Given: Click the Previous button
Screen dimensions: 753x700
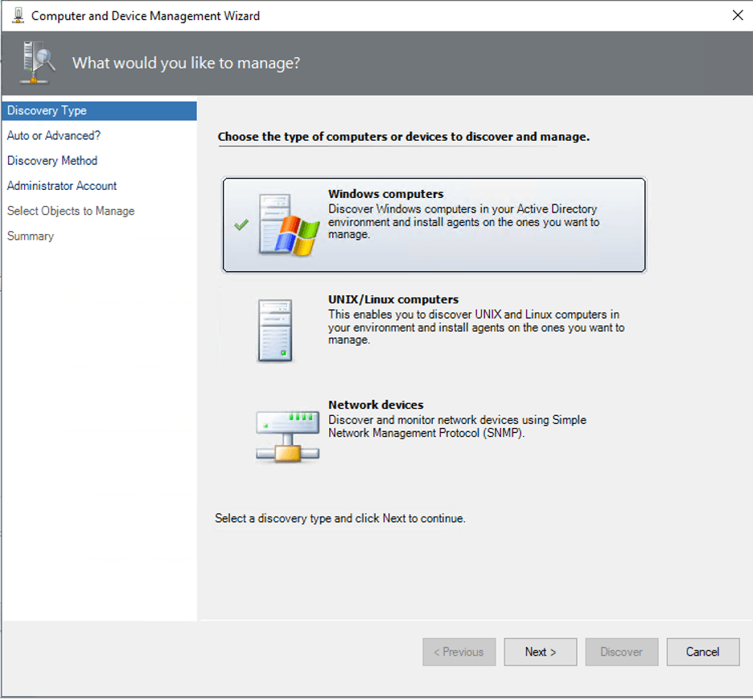Looking at the screenshot, I should point(459,652).
